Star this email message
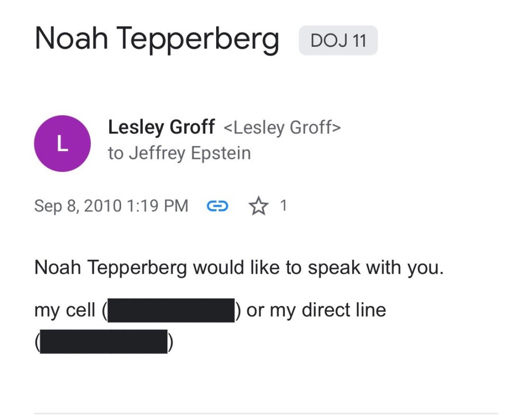This screenshot has width=532, height=418. [x=258, y=206]
